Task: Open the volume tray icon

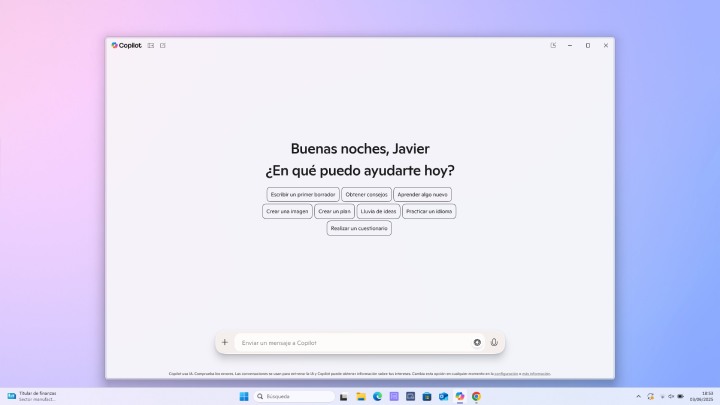Action: 671,396
